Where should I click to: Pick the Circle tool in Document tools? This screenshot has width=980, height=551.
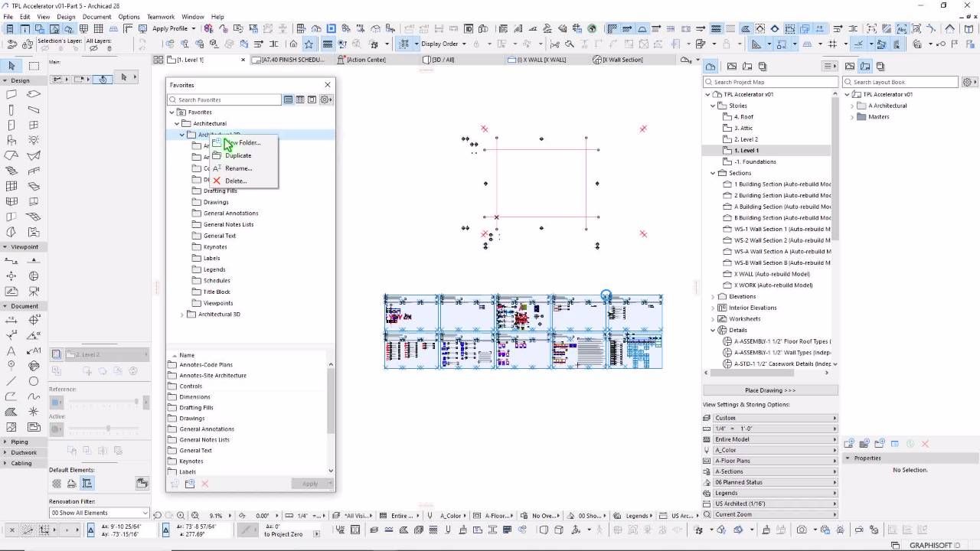[34, 381]
